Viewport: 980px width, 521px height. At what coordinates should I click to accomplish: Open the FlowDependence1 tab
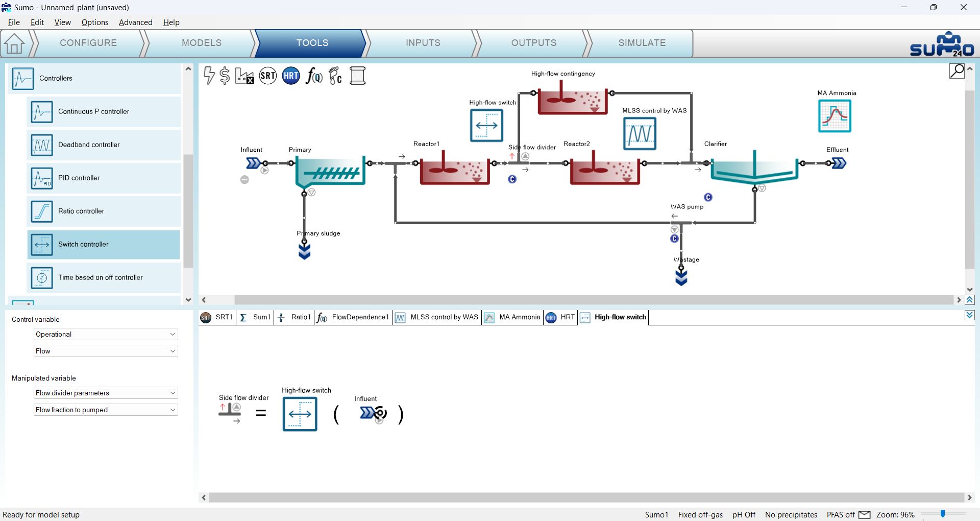[x=353, y=317]
